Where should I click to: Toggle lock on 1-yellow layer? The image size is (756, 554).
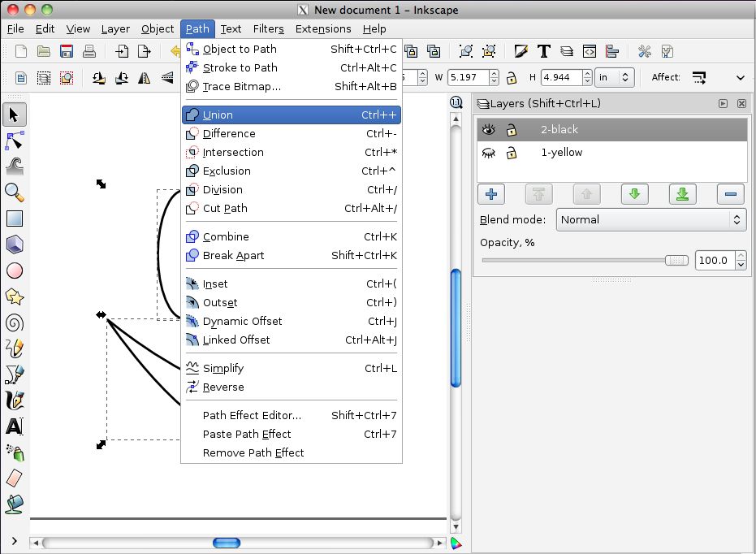point(512,153)
